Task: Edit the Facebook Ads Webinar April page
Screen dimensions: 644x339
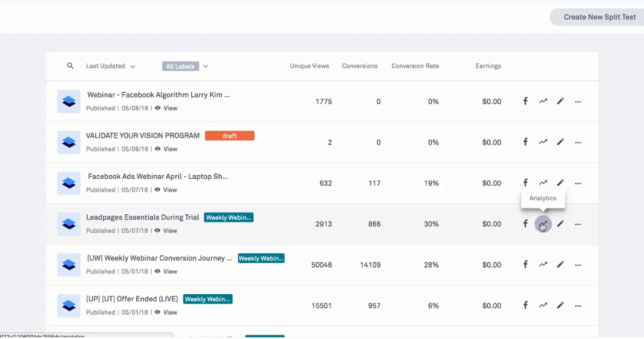Action: pyautogui.click(x=560, y=183)
